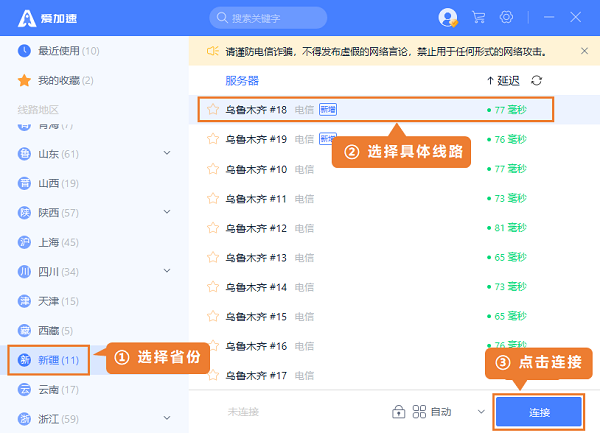The height and width of the screenshot is (433, 600).
Task: Favorite 乌鲁木齐 #19 with its star
Action: [213, 139]
